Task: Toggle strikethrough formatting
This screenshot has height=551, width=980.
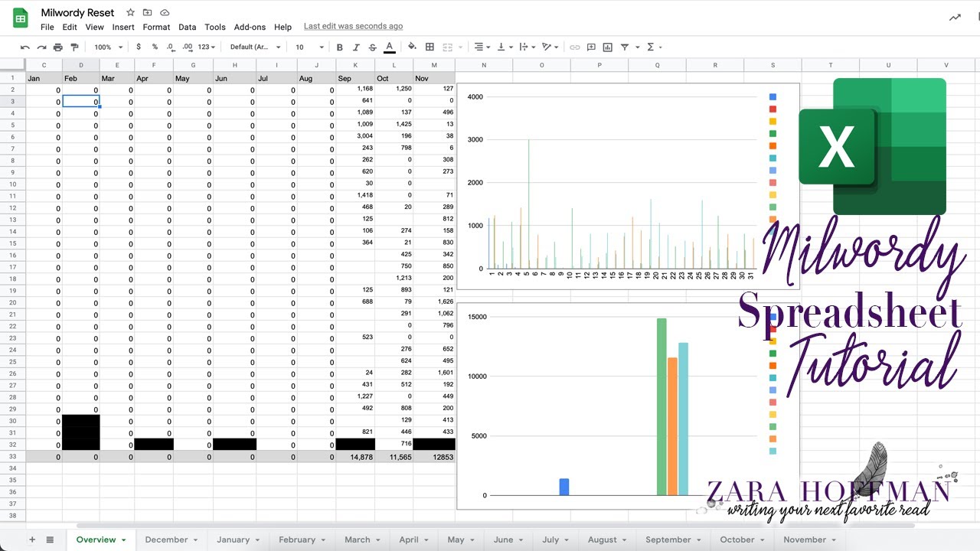Action: tap(372, 47)
